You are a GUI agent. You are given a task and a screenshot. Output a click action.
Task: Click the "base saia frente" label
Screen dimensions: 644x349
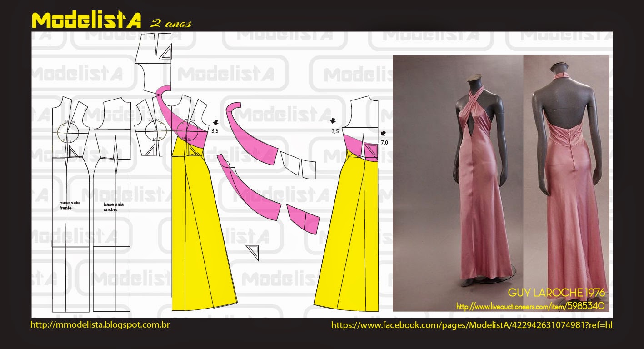point(70,205)
